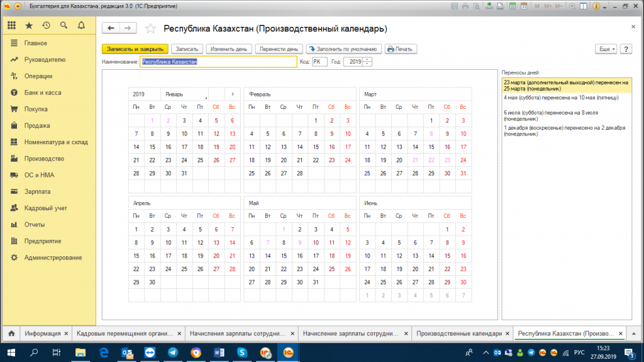The image size is (644, 362).
Task: Expand the Еще dropdown menu
Action: click(606, 49)
